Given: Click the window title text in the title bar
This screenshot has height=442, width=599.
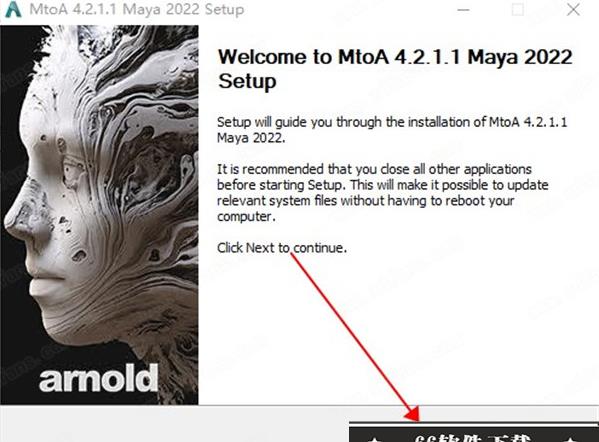Looking at the screenshot, I should pos(137,9).
